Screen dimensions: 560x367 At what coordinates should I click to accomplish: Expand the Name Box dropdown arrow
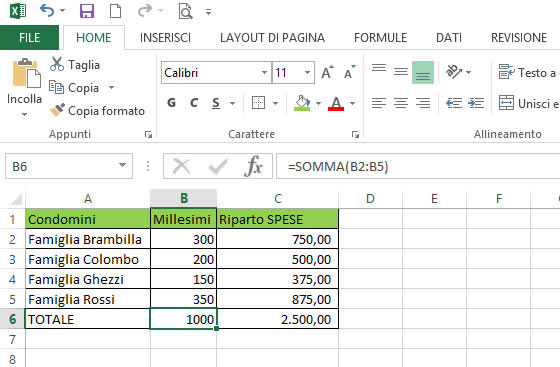point(122,165)
